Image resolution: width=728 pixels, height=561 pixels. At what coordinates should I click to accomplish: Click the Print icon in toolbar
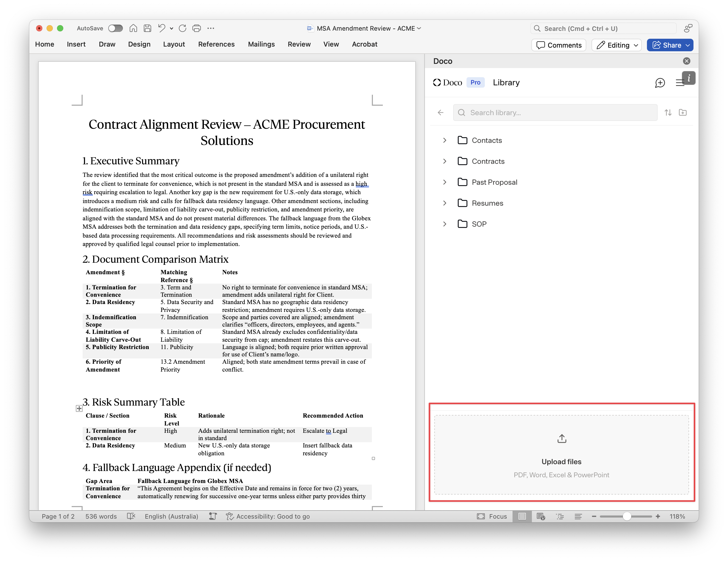pyautogui.click(x=197, y=28)
